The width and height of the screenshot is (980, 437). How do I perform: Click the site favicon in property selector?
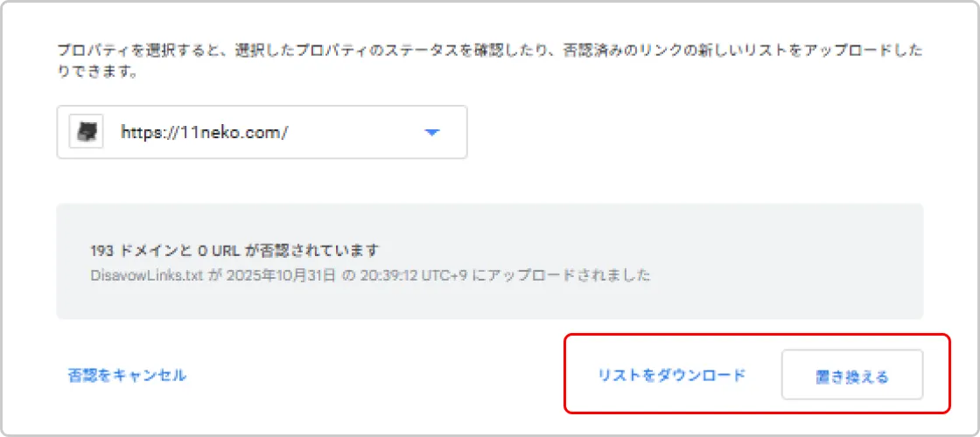click(87, 133)
